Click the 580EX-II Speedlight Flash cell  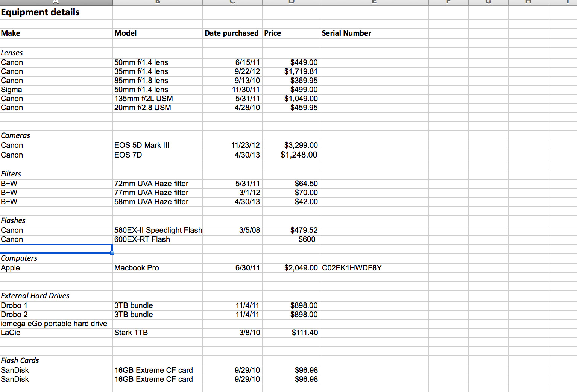pyautogui.click(x=158, y=230)
